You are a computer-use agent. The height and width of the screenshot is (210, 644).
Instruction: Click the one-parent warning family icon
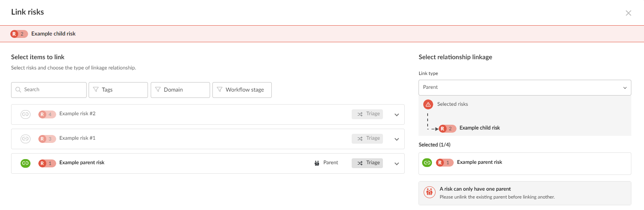429,192
